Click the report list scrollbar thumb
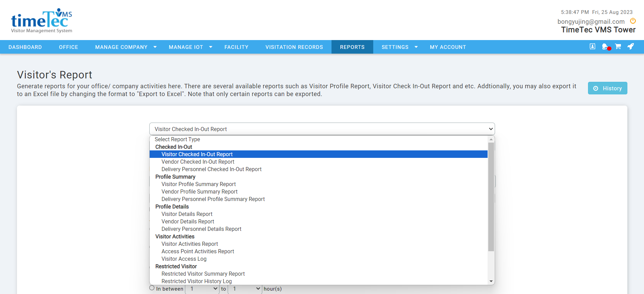This screenshot has height=294, width=644. coord(491,197)
